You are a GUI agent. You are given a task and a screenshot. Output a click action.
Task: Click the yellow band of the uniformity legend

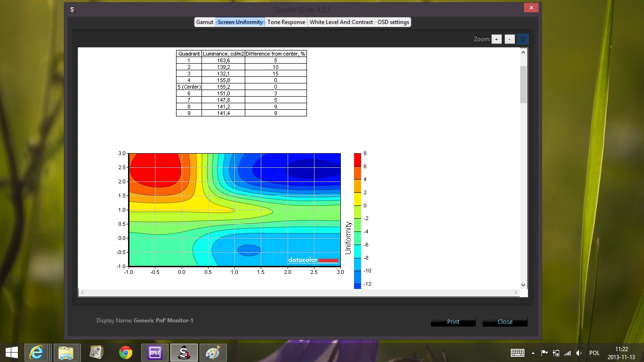pyautogui.click(x=357, y=199)
